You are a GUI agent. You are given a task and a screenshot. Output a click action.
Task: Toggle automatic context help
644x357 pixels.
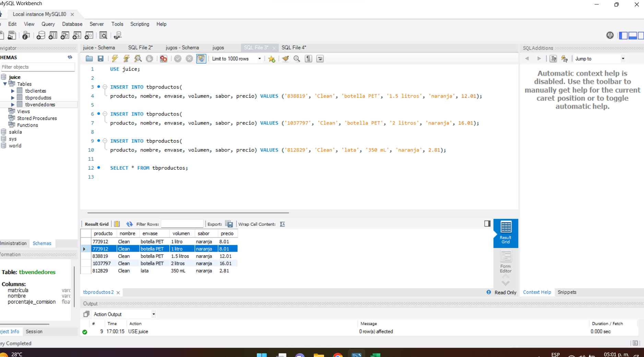pos(564,59)
